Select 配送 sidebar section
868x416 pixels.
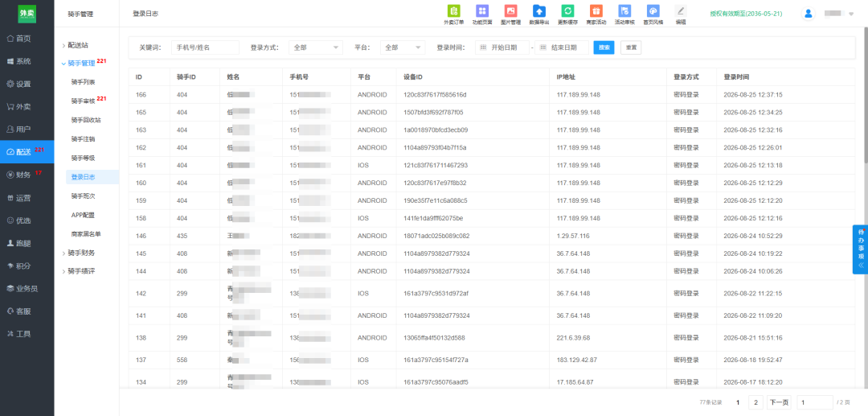[x=27, y=152]
